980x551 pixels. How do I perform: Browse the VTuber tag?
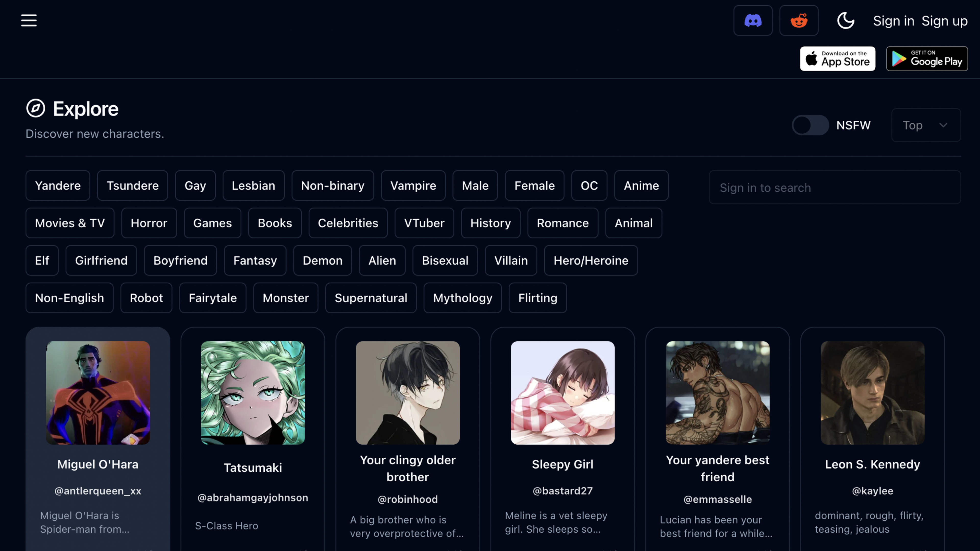424,223
